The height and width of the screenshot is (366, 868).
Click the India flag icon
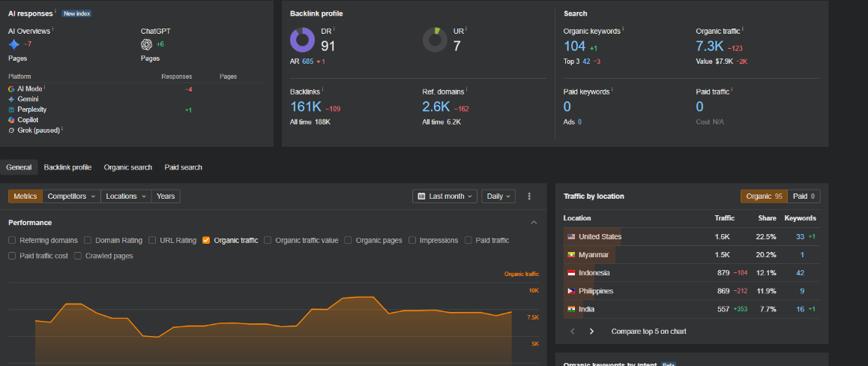pos(571,310)
